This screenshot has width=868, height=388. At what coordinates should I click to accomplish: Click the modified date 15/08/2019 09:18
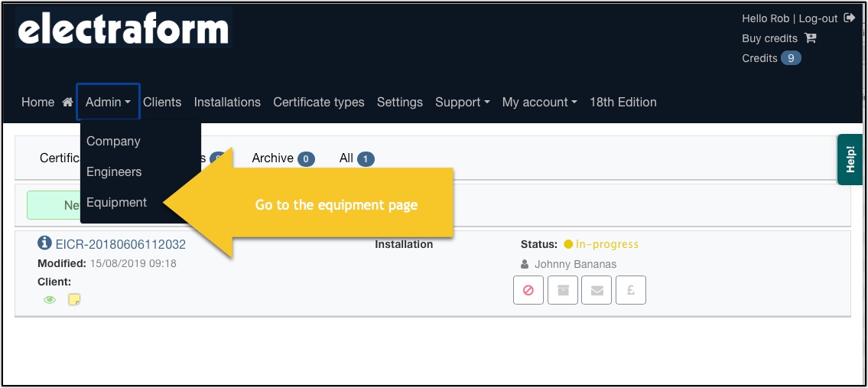[133, 264]
